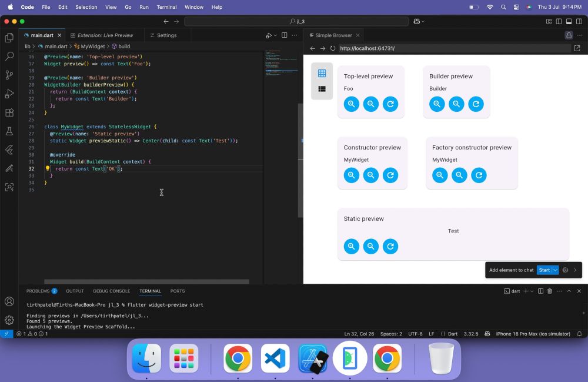Reload the Simple Browser page
This screenshot has height=382, width=588.
pyautogui.click(x=333, y=48)
